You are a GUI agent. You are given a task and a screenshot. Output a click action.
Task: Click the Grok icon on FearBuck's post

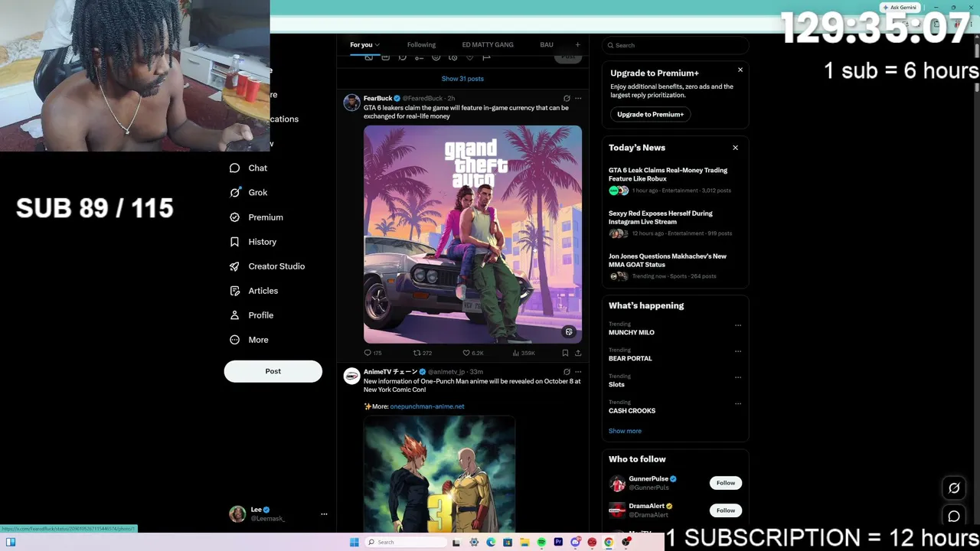point(567,99)
